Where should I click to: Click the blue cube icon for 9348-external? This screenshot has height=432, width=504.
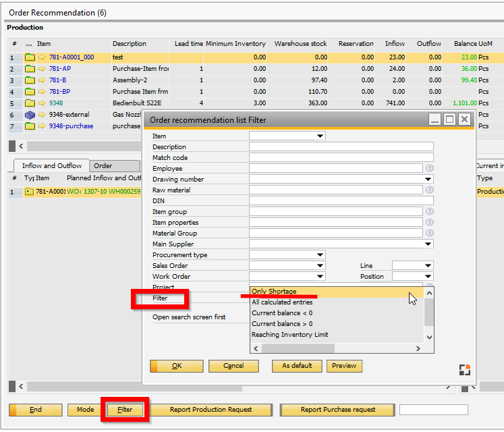pyautogui.click(x=30, y=115)
